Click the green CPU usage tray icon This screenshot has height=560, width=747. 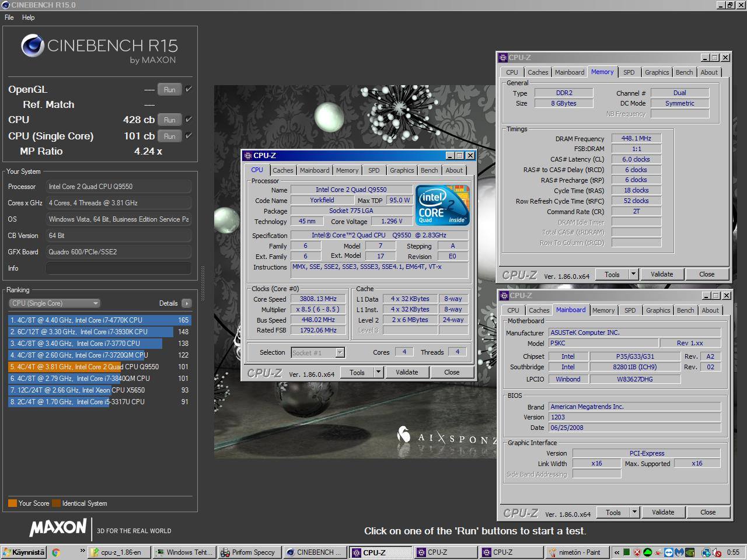(627, 552)
